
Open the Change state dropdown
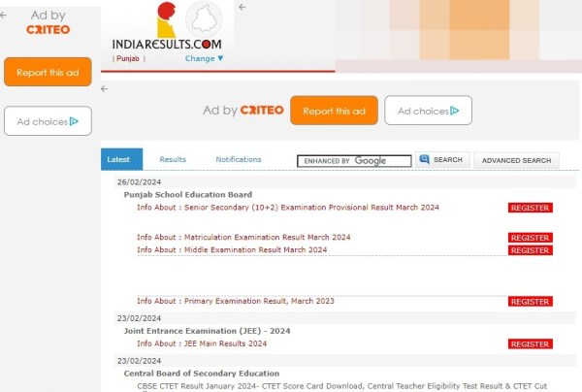click(204, 58)
